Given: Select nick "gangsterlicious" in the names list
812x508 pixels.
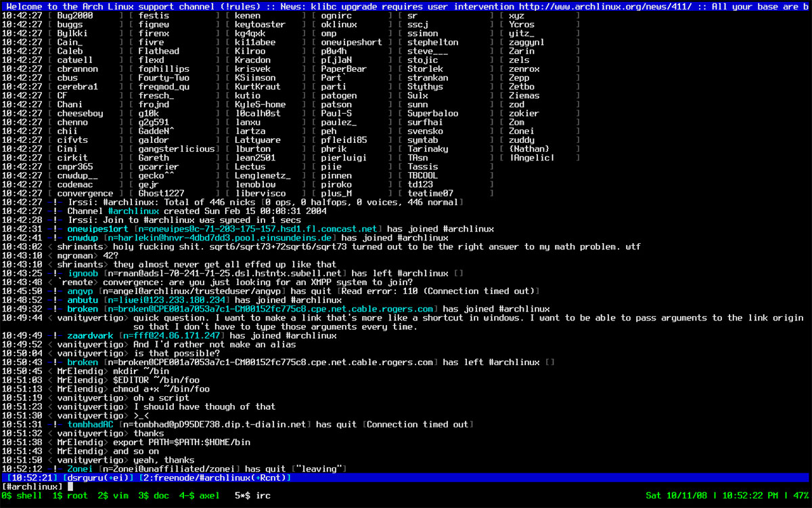Looking at the screenshot, I should pos(176,149).
